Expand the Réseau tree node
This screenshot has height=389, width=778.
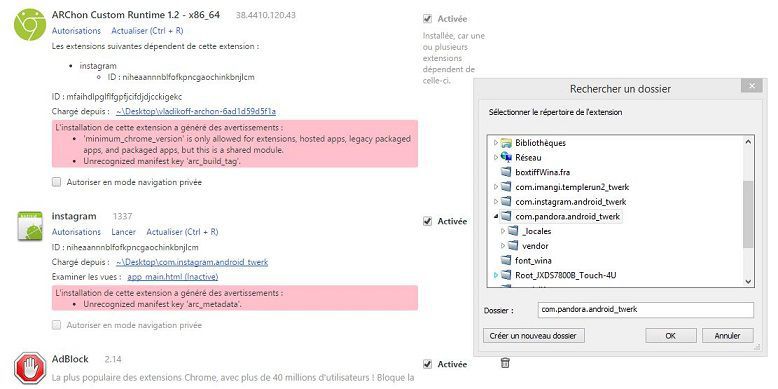495,157
